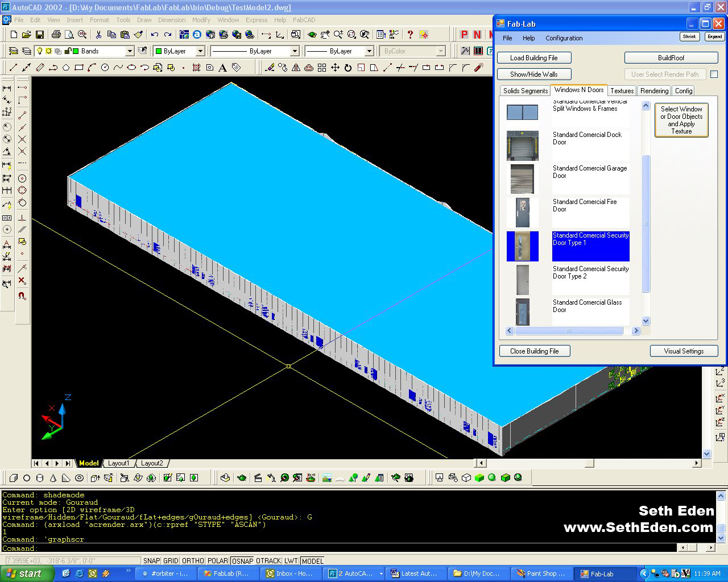This screenshot has height=582, width=728.
Task: Click the Undo arrow icon
Action: tap(155, 35)
